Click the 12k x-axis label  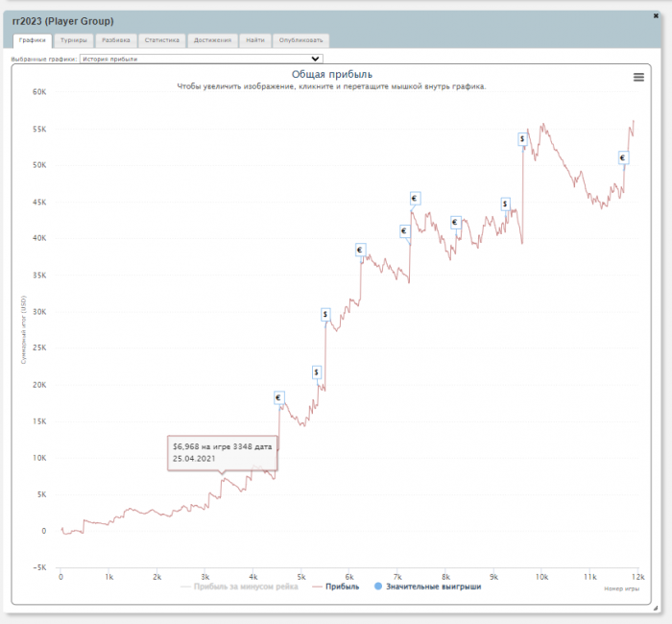[x=638, y=577]
